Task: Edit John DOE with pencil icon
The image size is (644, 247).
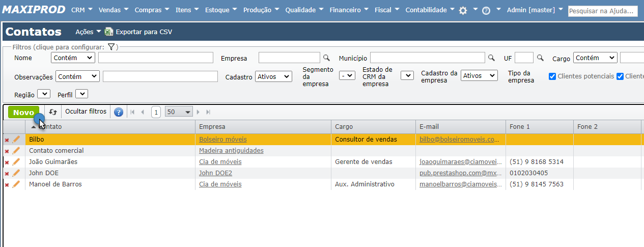Action: click(x=16, y=173)
